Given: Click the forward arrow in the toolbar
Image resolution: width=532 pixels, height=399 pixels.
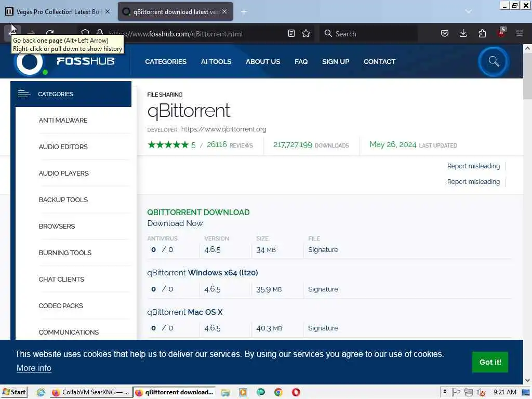Looking at the screenshot, I should [31, 33].
